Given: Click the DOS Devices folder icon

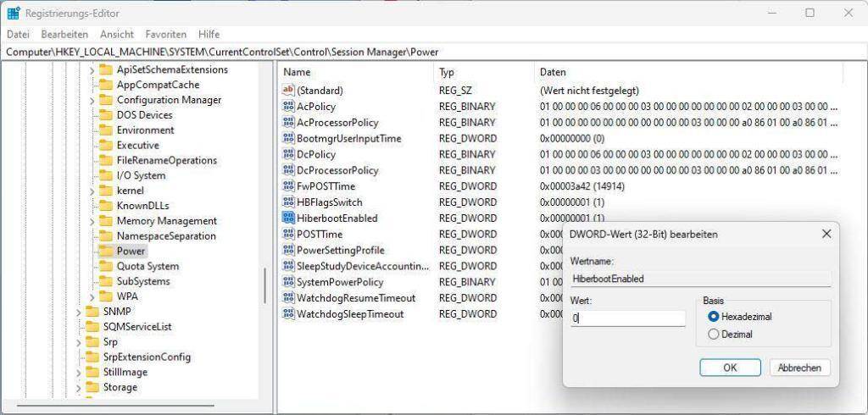Looking at the screenshot, I should tap(106, 115).
